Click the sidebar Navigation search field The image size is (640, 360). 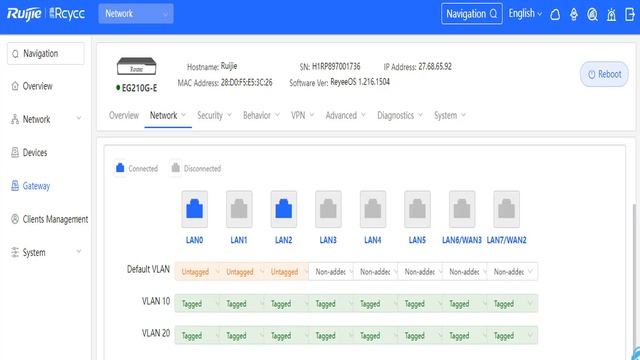(x=46, y=53)
